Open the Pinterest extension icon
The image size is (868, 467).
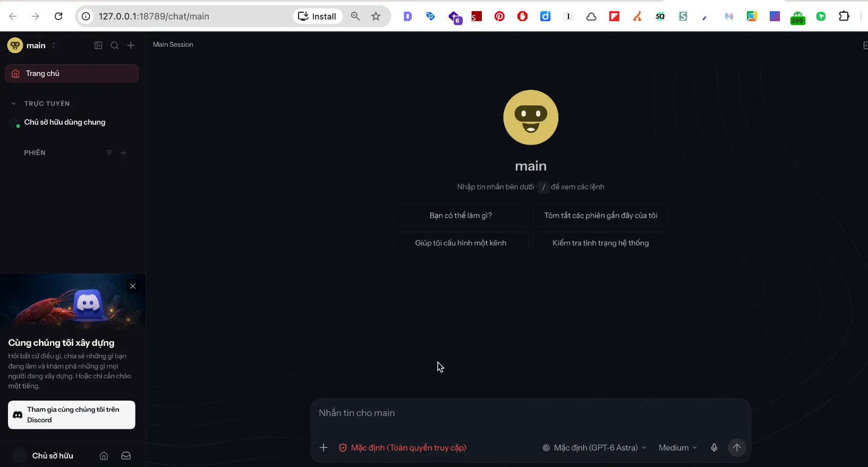tap(499, 16)
